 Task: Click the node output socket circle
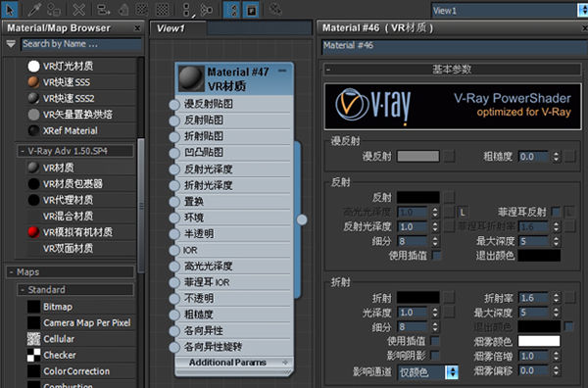pos(302,219)
